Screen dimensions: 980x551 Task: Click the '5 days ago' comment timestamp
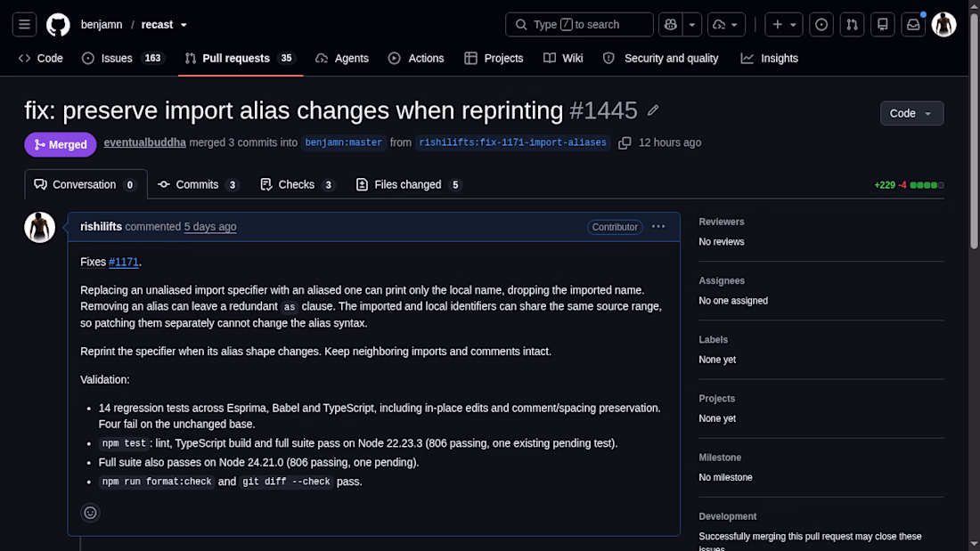click(210, 227)
